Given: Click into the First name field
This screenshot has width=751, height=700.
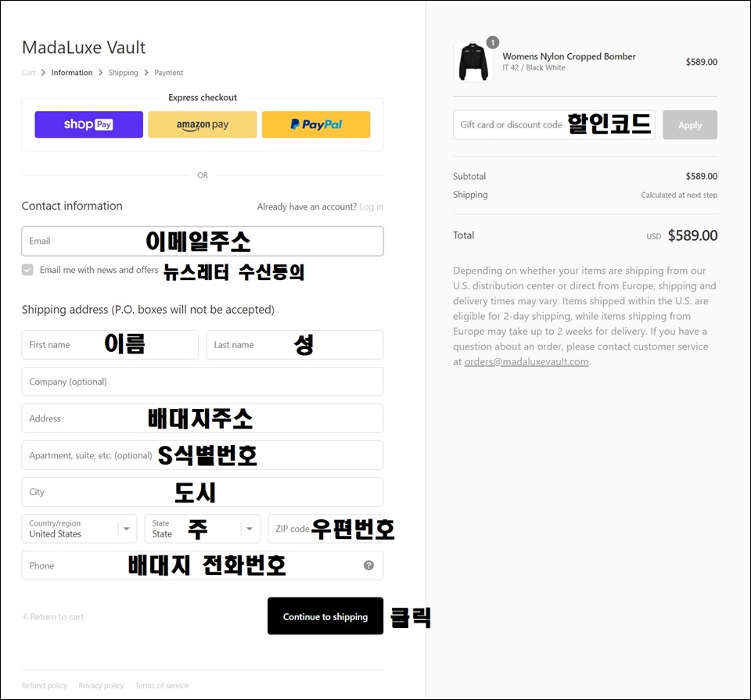Looking at the screenshot, I should pos(110,345).
